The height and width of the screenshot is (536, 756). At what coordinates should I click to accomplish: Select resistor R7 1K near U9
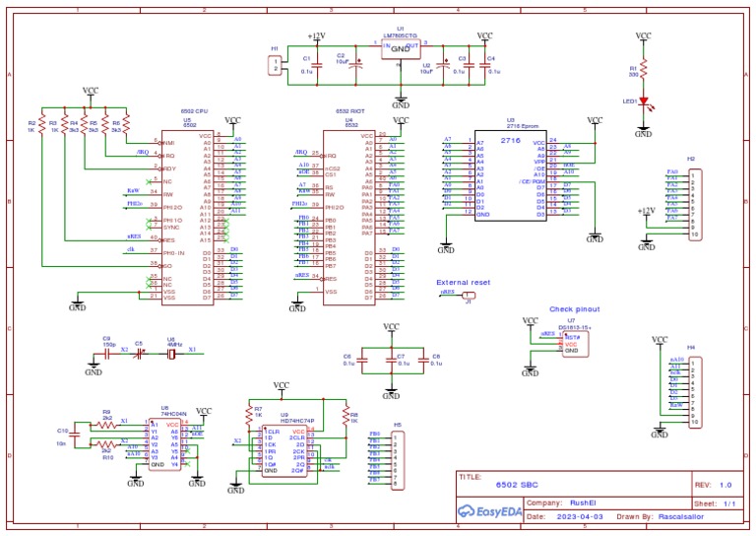(x=249, y=416)
